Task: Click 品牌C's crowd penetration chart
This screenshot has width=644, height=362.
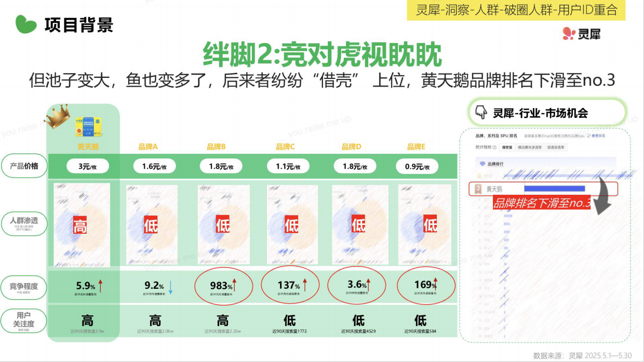Action: click(292, 225)
